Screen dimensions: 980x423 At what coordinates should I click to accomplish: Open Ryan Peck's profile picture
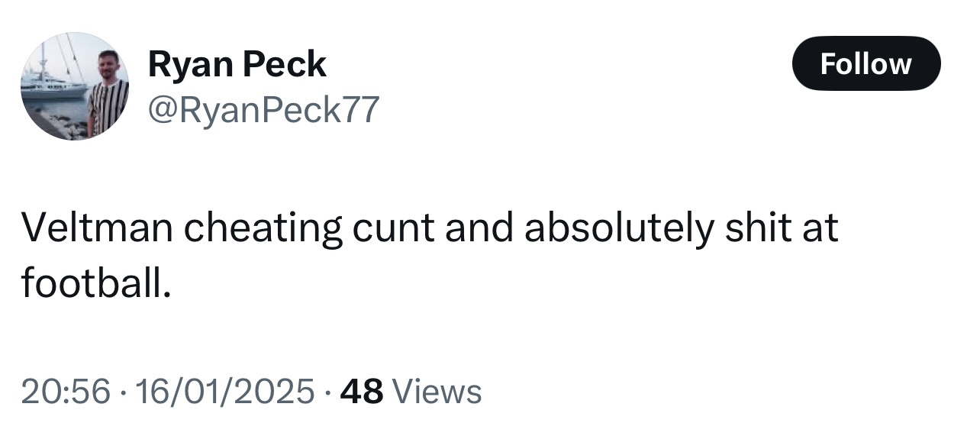(74, 86)
